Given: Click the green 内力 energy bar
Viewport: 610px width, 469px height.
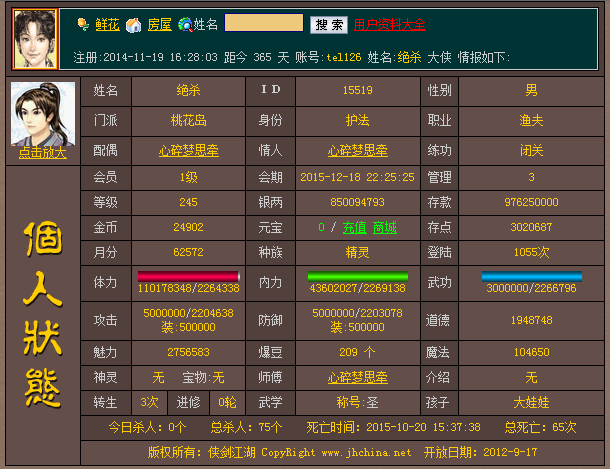Looking at the screenshot, I should pyautogui.click(x=358, y=276).
